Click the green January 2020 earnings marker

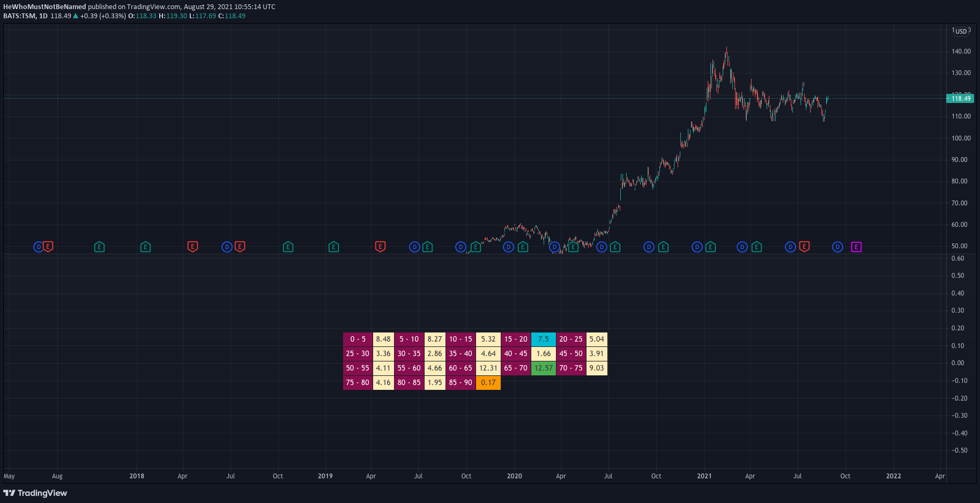click(523, 247)
